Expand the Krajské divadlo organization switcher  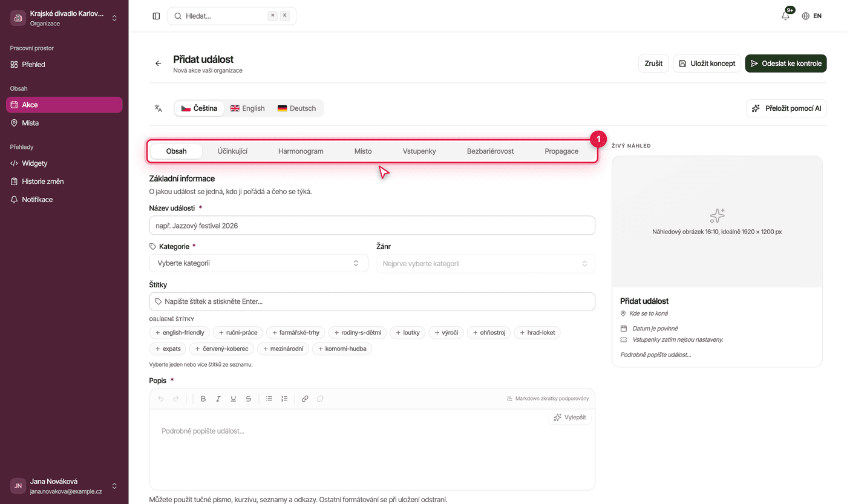coord(64,18)
